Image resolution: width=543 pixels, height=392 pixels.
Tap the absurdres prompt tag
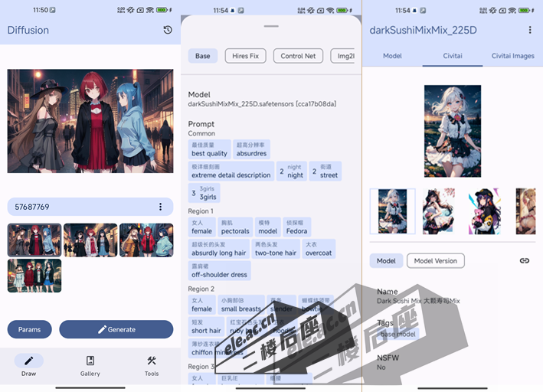click(x=251, y=149)
